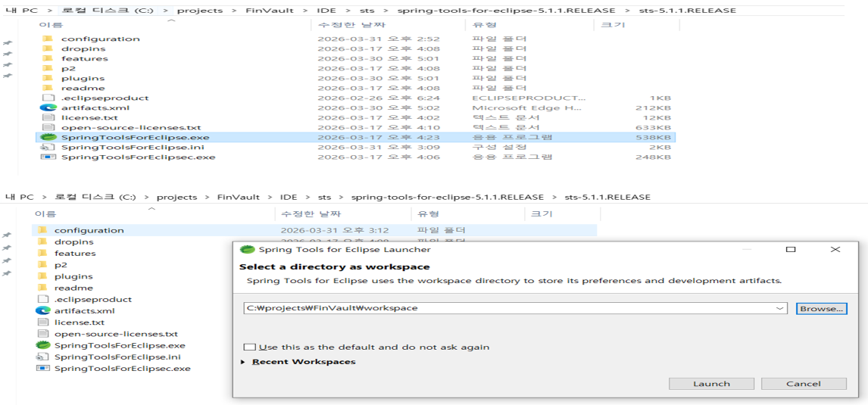The width and height of the screenshot is (868, 405).
Task: Click the configuration folder icon in top Explorer window
Action: [x=48, y=39]
